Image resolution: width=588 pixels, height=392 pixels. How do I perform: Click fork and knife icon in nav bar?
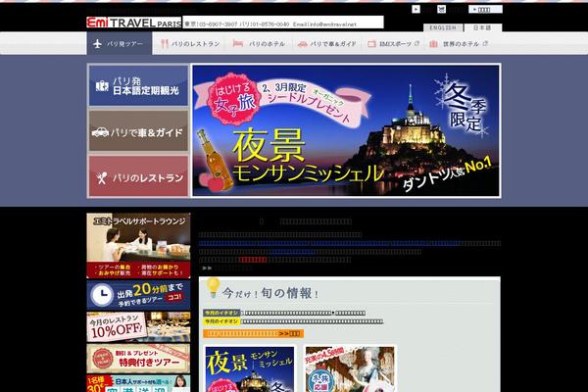(165, 44)
